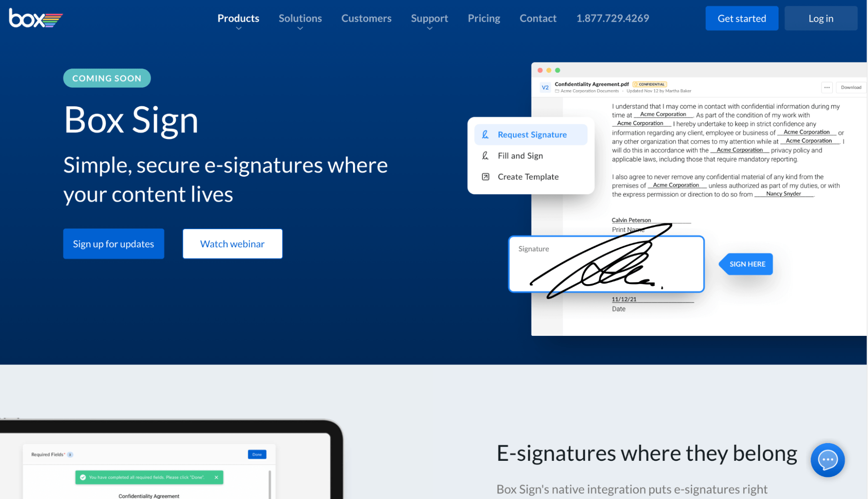Click the Watch webinar button
Viewport: 868px width, 499px height.
232,243
